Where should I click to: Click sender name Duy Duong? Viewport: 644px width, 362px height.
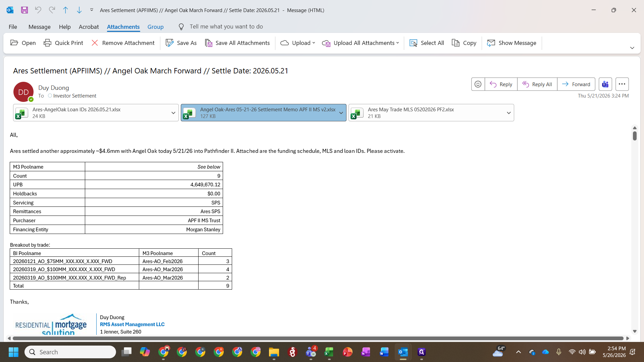(x=54, y=88)
